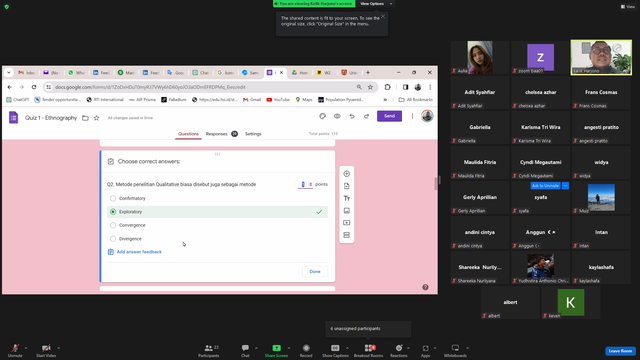Screen dimensions: 640x360
Task: Open Whiteboards
Action: 455,350
